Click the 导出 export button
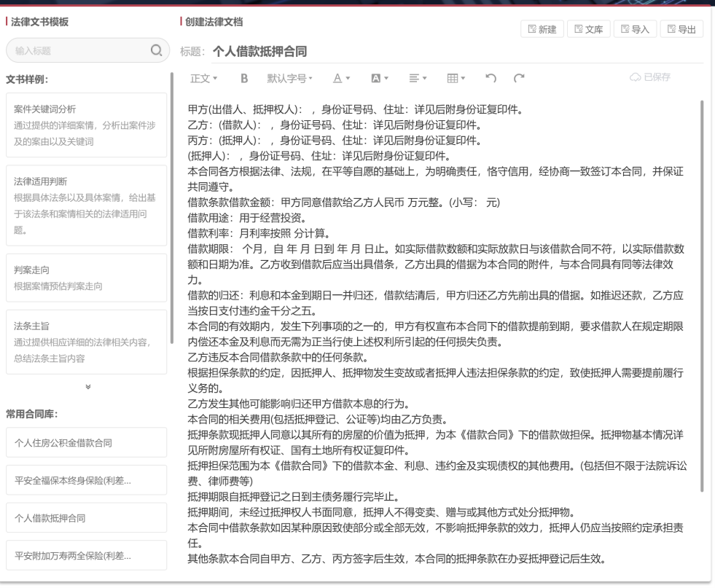 (684, 27)
